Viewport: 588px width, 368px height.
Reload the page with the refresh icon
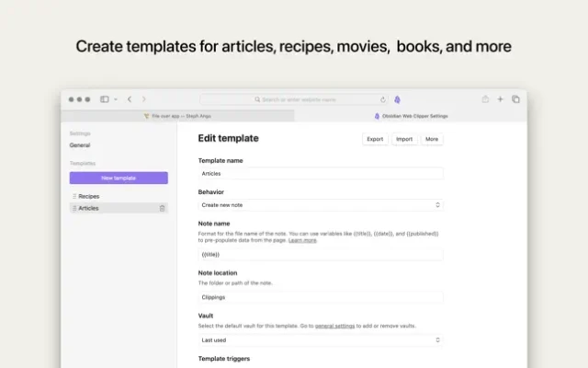tap(383, 99)
